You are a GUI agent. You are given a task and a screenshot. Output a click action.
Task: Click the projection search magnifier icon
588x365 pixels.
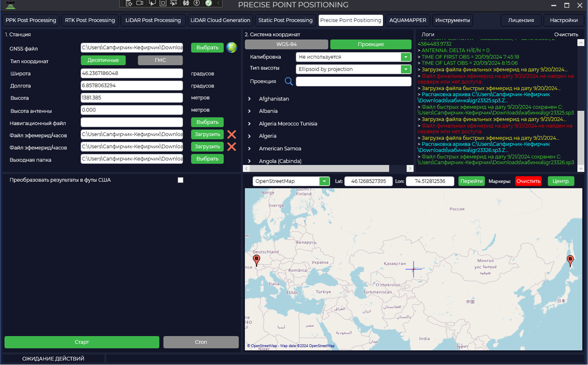click(x=289, y=81)
